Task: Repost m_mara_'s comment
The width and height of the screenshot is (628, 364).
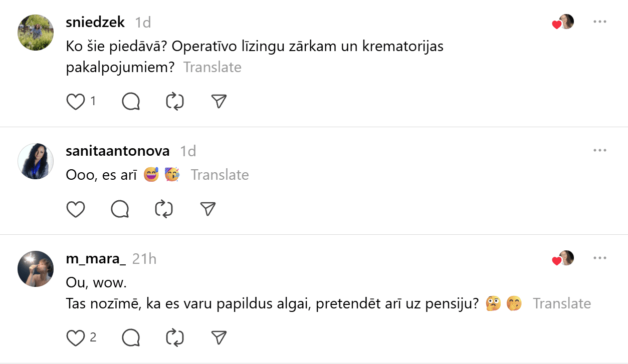Action: pyautogui.click(x=175, y=338)
